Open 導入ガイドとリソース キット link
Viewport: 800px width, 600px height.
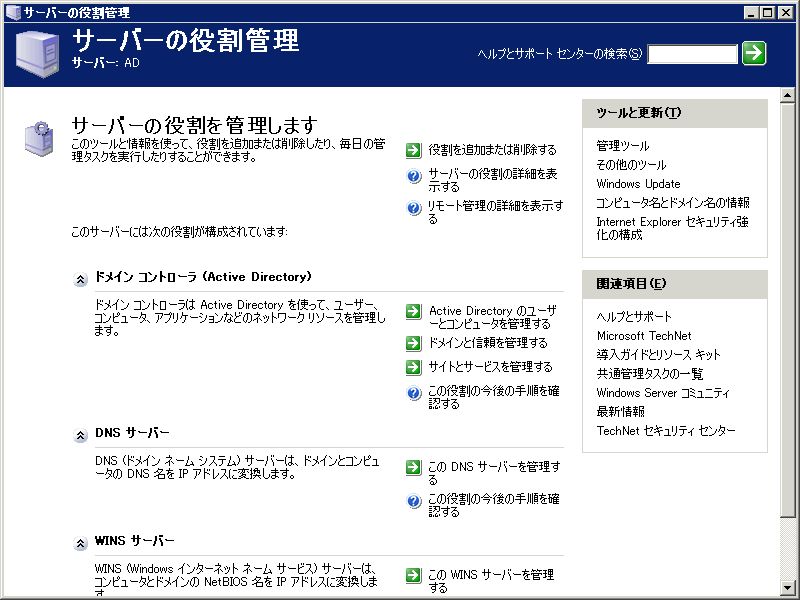658,355
